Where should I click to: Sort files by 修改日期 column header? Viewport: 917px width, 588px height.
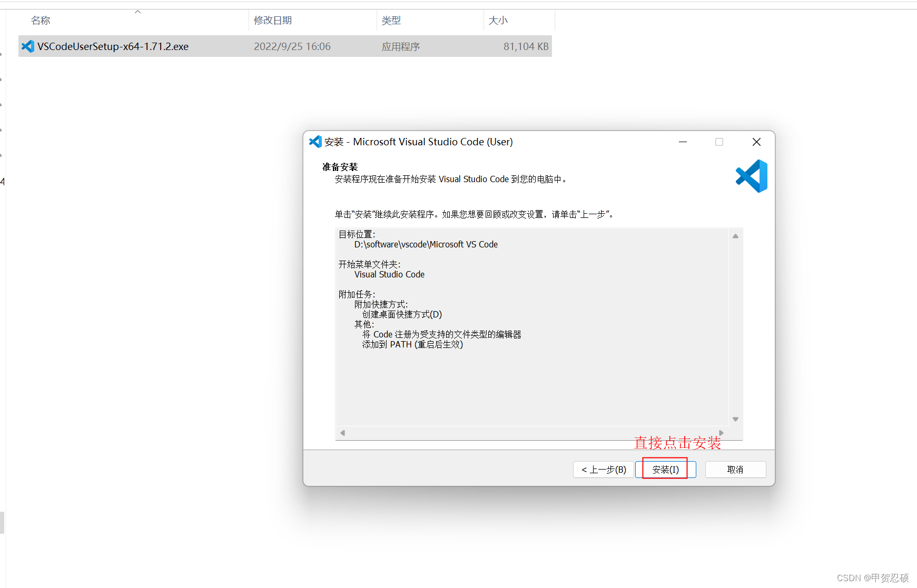coord(273,21)
